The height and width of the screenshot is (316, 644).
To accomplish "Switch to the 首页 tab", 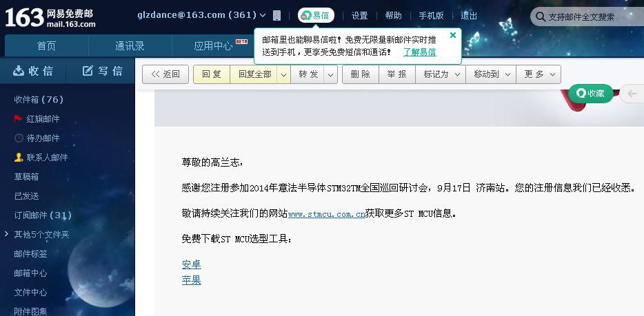I will 46,46.
